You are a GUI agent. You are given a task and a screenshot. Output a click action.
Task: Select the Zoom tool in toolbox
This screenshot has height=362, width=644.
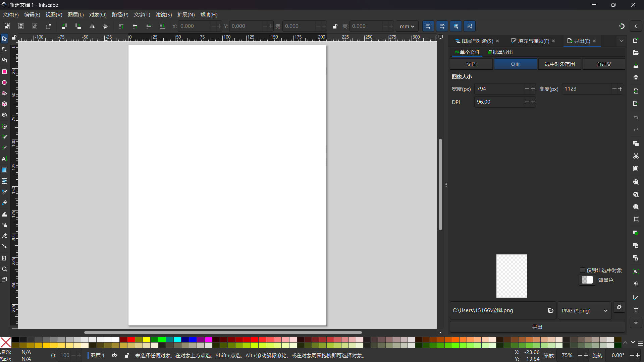point(4,269)
